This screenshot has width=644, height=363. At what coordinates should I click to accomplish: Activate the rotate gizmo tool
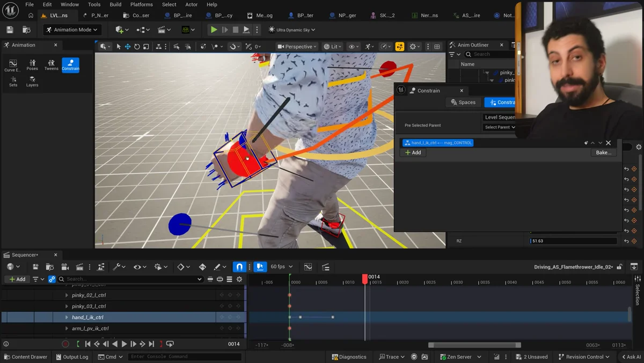point(137,47)
